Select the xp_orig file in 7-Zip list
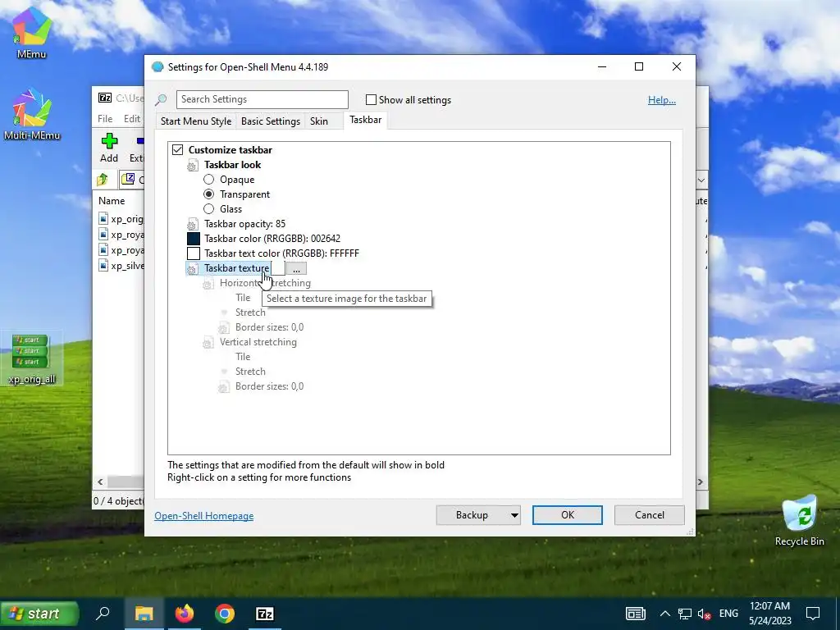This screenshot has width=840, height=630. [x=121, y=218]
